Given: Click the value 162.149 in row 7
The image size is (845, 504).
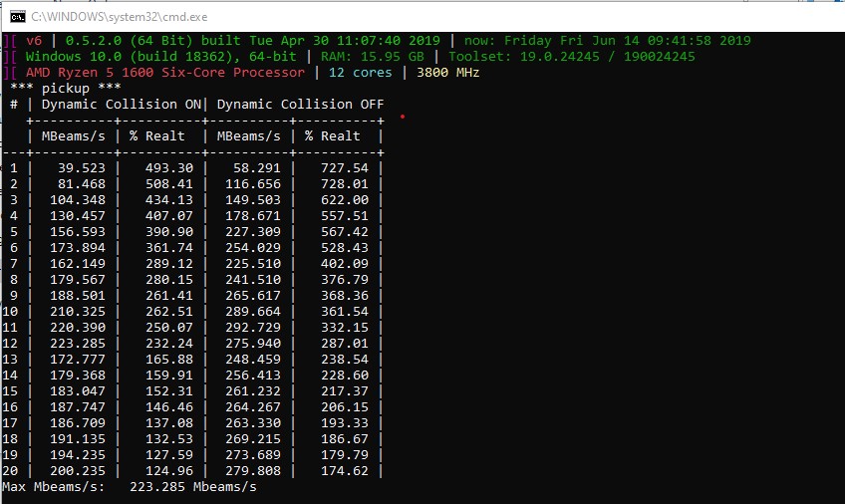Looking at the screenshot, I should tap(78, 264).
